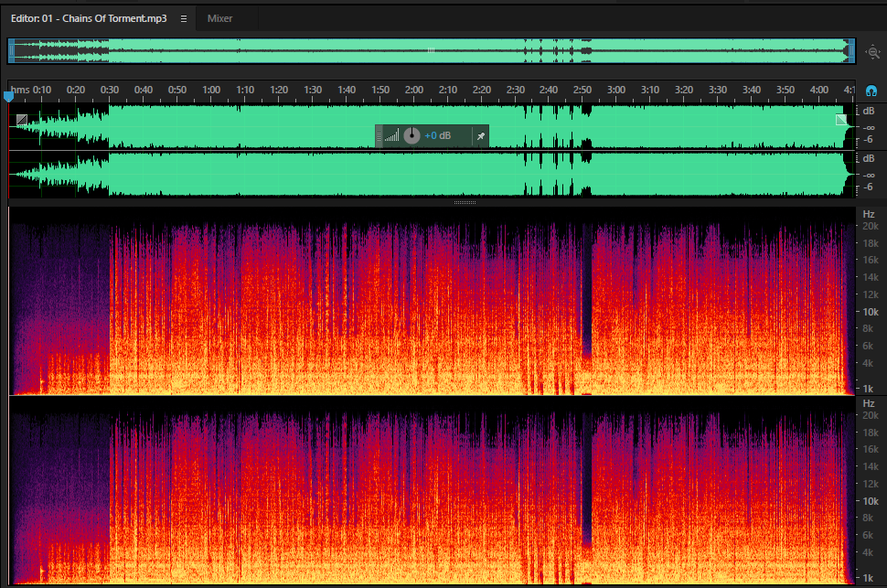The height and width of the screenshot is (588, 887).
Task: Click the 4:00 mark on time ruler
Action: [819, 90]
